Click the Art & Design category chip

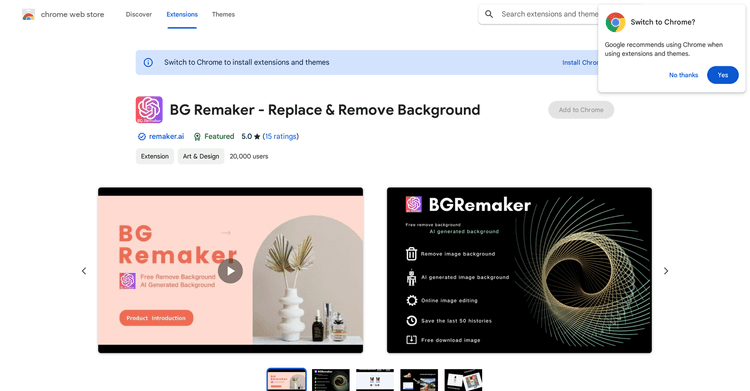201,156
